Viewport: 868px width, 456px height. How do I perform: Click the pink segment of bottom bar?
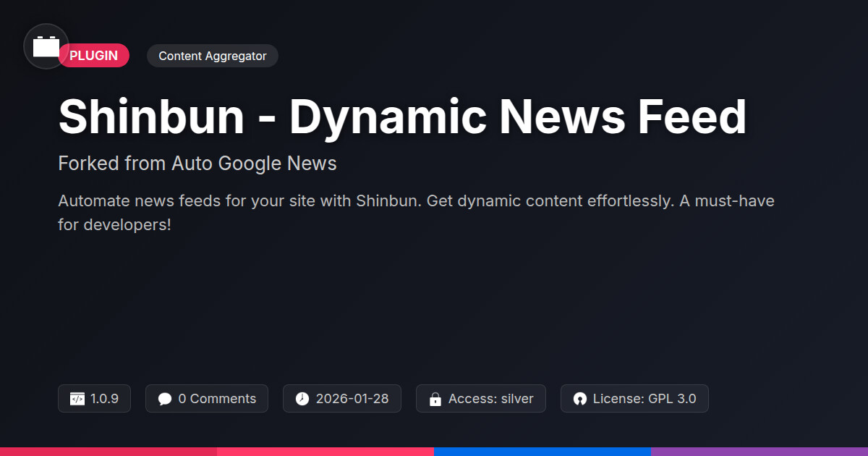click(x=325, y=451)
